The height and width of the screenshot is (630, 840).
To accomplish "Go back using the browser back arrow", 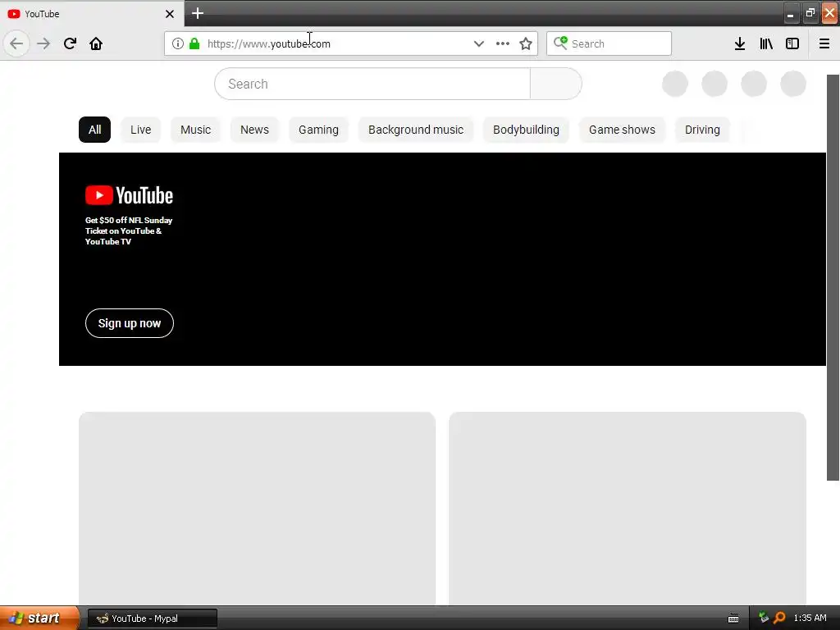I will pos(16,43).
